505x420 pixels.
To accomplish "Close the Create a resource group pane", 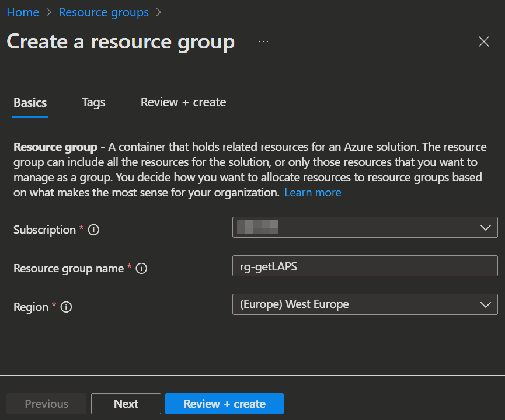I will click(483, 41).
